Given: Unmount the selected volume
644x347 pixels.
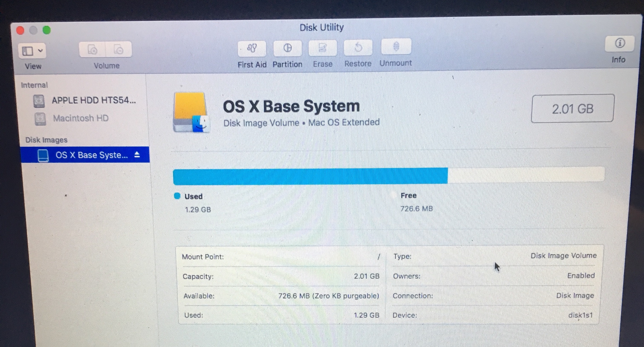Looking at the screenshot, I should 396,47.
